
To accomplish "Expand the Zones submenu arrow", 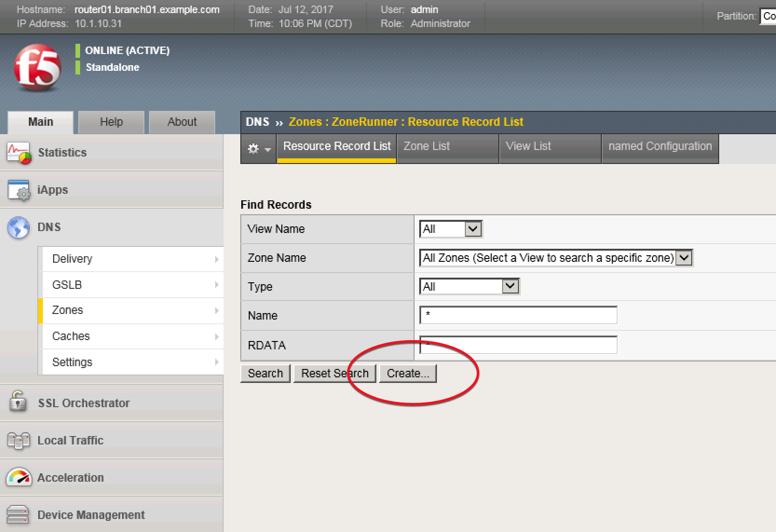I will [x=217, y=310].
